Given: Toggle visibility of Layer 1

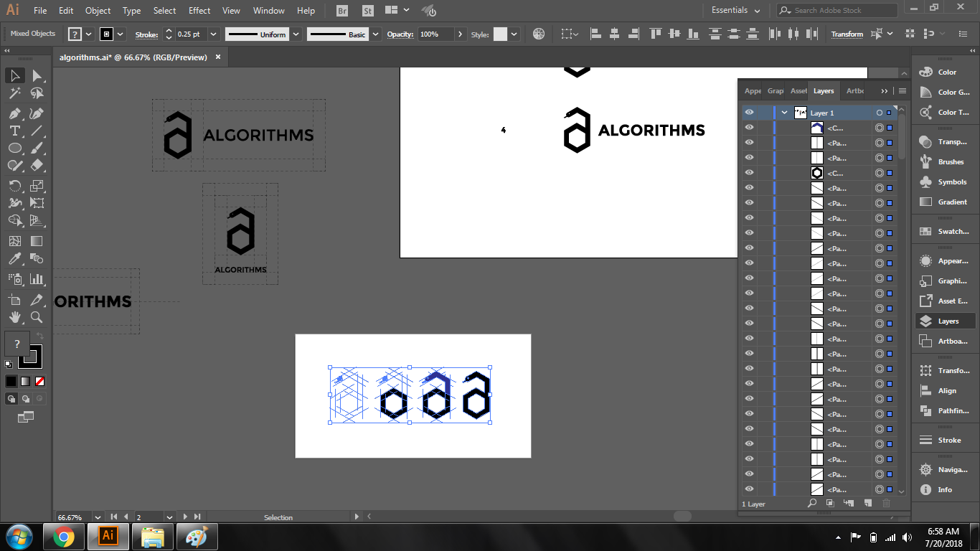Looking at the screenshot, I should [x=749, y=113].
